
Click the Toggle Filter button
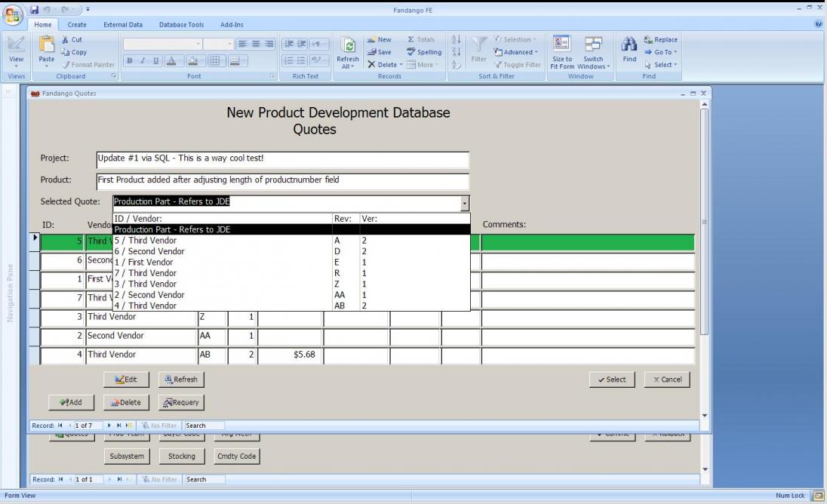tap(517, 65)
